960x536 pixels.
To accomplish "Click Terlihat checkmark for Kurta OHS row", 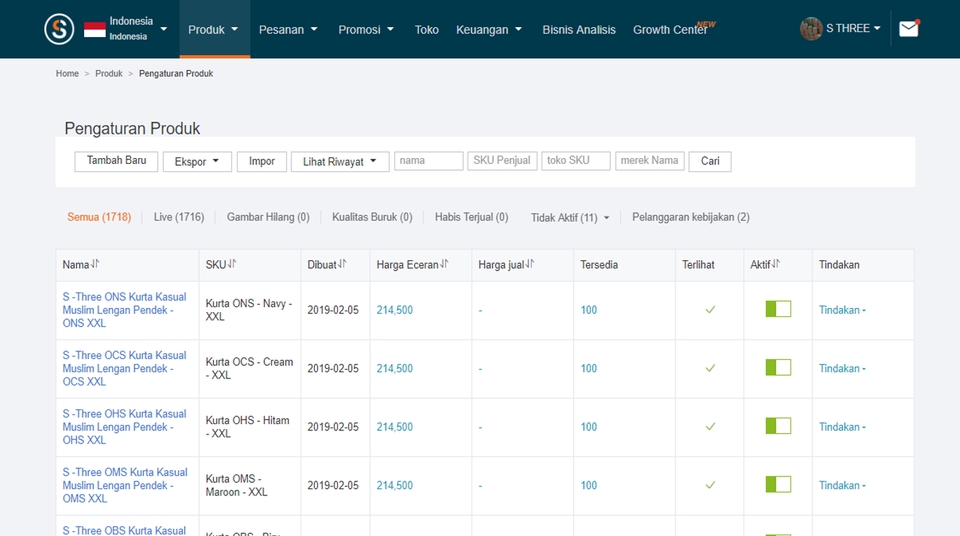I will (x=710, y=426).
